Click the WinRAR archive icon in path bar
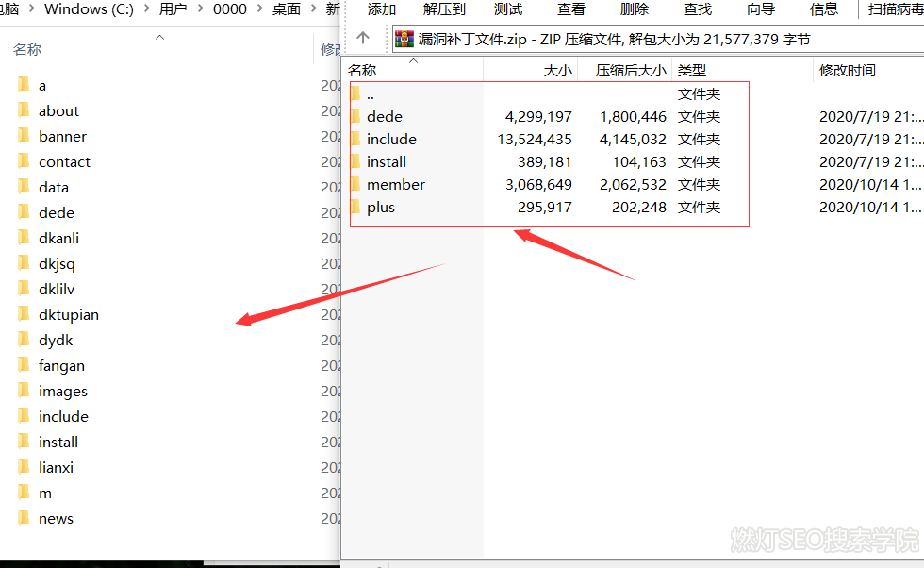924x568 pixels. [404, 39]
